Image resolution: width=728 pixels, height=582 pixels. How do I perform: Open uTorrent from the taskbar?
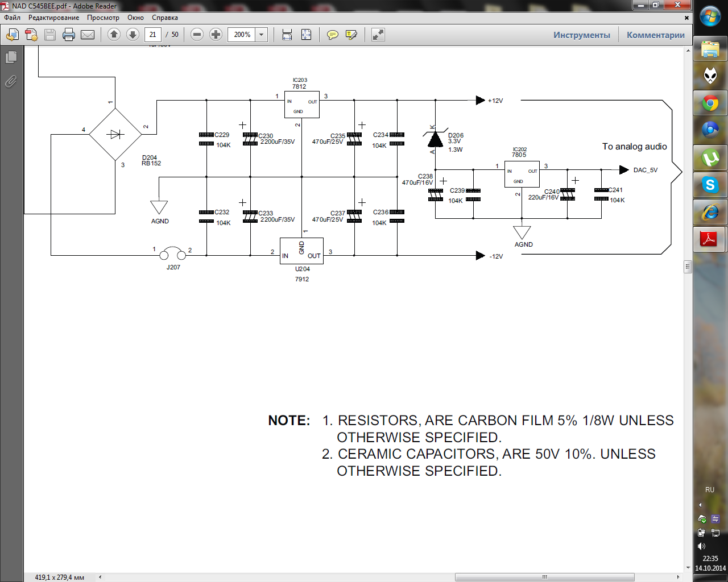[710, 157]
